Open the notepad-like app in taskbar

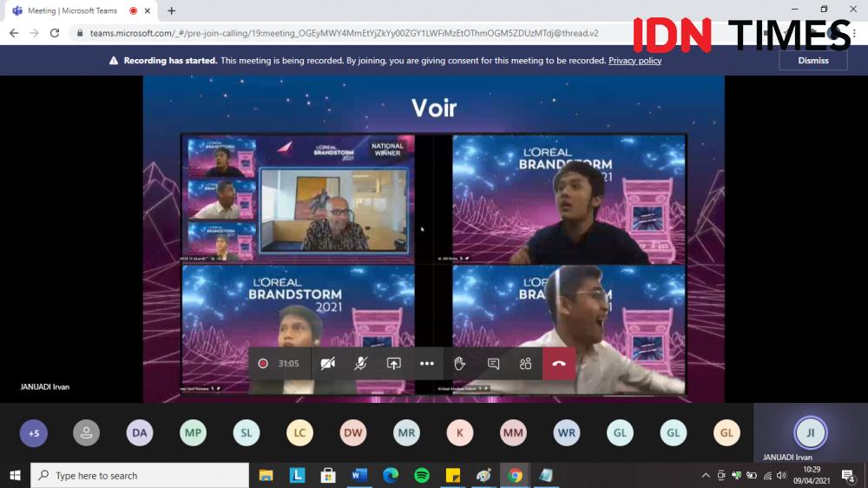546,475
